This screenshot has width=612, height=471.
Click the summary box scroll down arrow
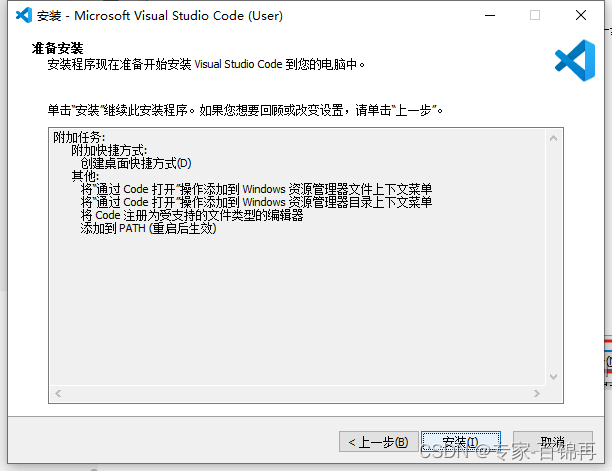point(553,377)
